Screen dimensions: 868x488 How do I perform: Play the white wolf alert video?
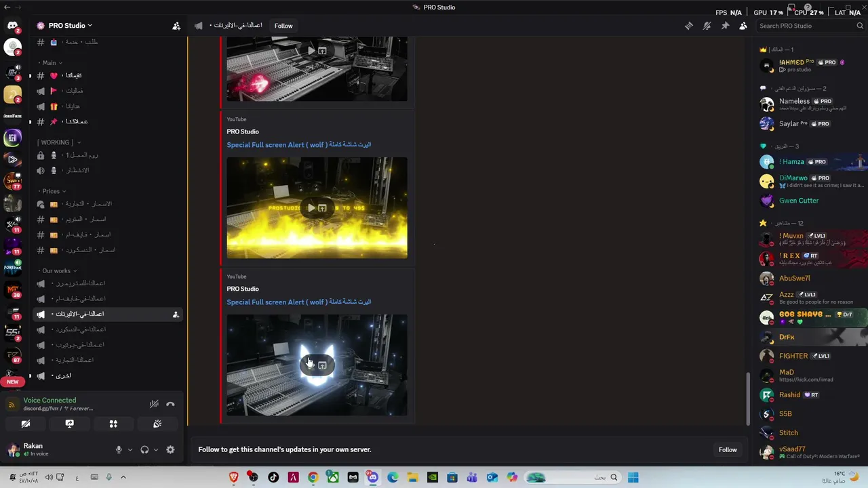(311, 365)
